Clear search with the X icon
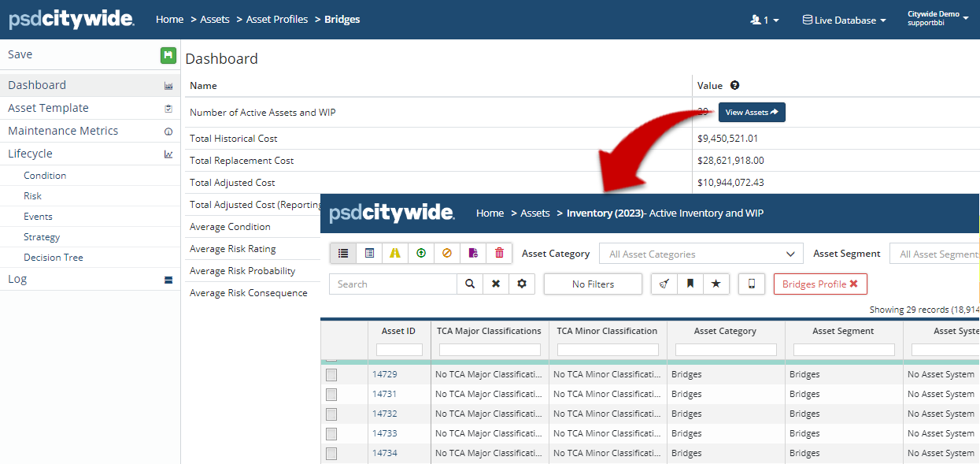 (496, 284)
